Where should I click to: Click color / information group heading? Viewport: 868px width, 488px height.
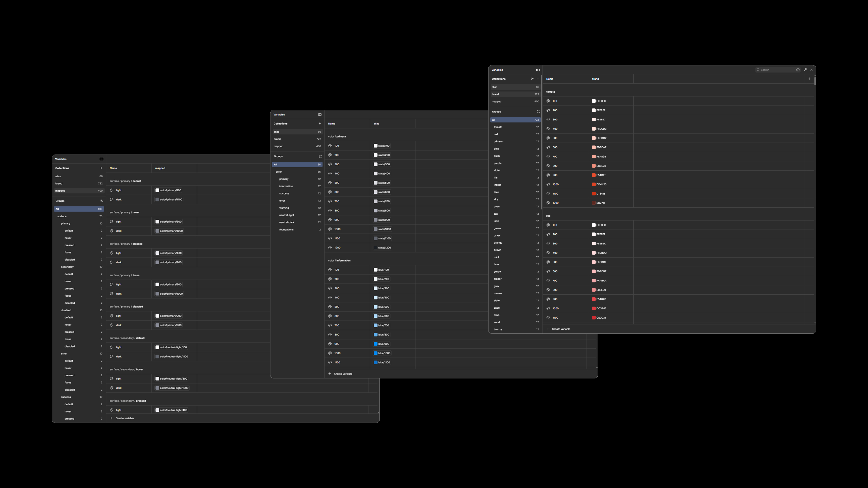pyautogui.click(x=339, y=261)
